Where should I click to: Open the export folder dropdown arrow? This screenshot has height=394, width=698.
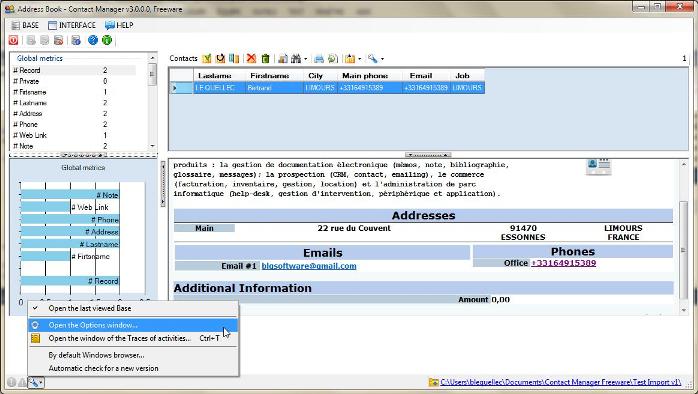coord(360,59)
